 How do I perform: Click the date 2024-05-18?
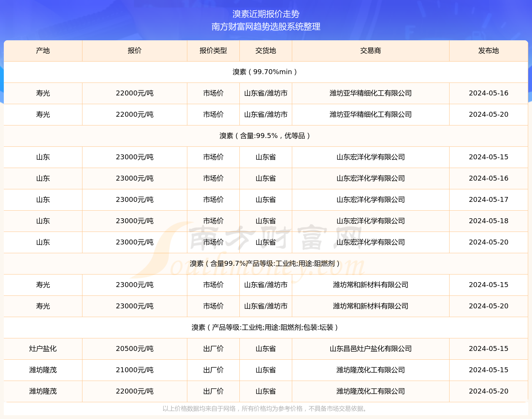[489, 221]
